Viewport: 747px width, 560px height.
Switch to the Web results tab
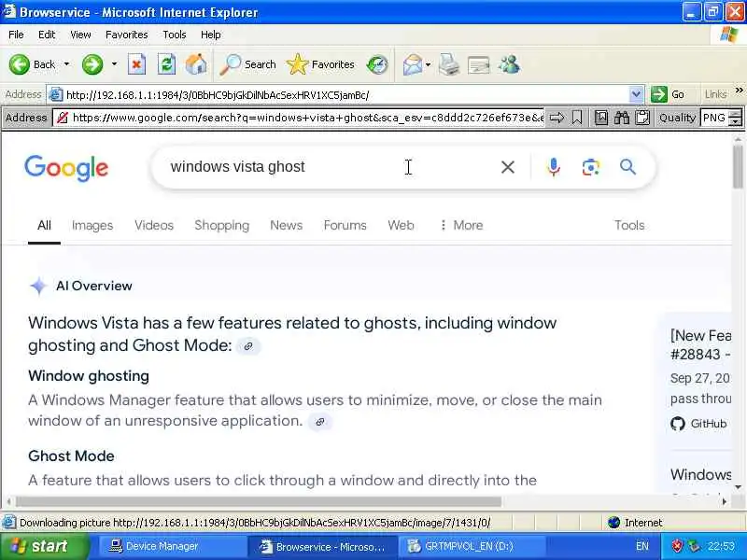pos(401,225)
